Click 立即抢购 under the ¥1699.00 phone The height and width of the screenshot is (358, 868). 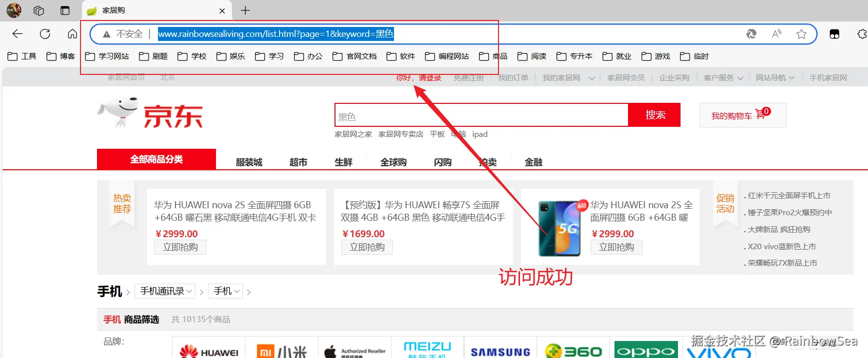pyautogui.click(x=367, y=247)
